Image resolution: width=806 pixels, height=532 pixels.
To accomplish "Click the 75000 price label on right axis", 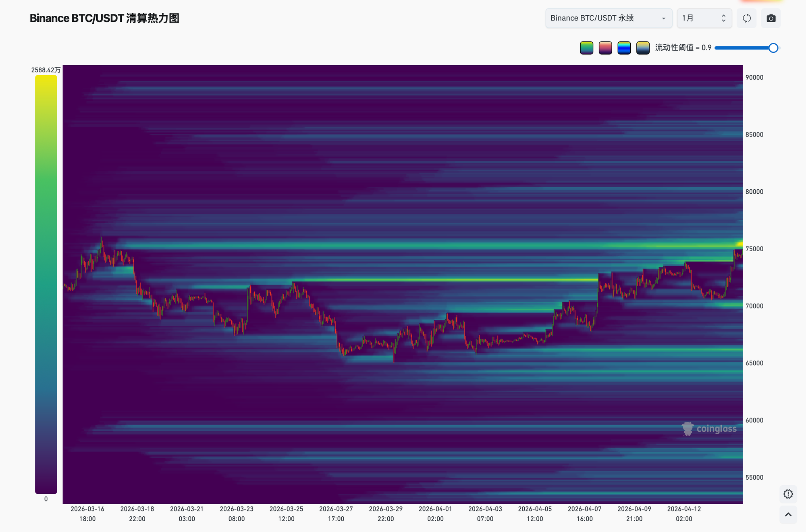I will [754, 249].
